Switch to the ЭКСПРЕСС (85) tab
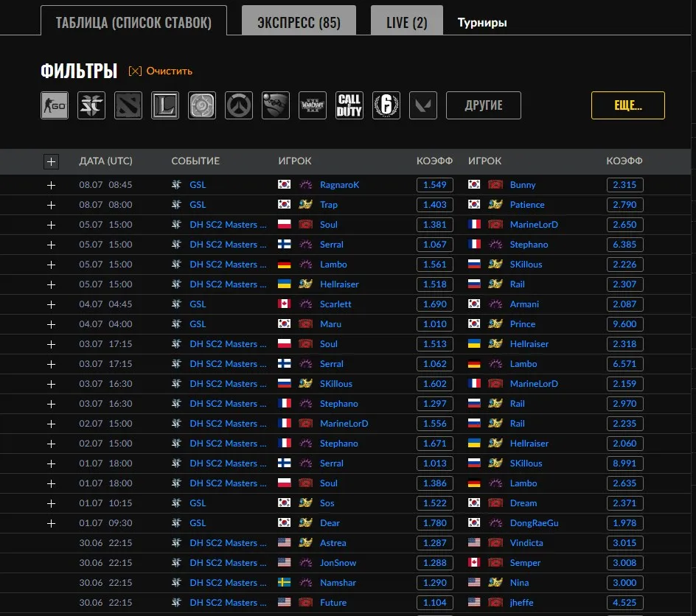 tap(299, 21)
